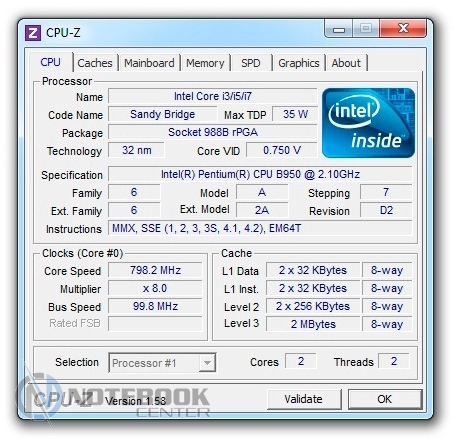Click the Intel inside processor logo
The image size is (454, 444).
(368, 123)
